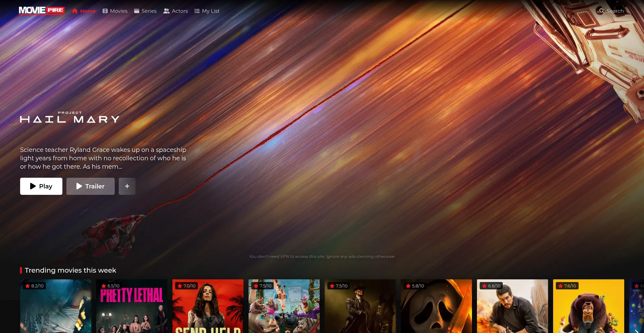Play Project Hail Mary

pos(41,186)
